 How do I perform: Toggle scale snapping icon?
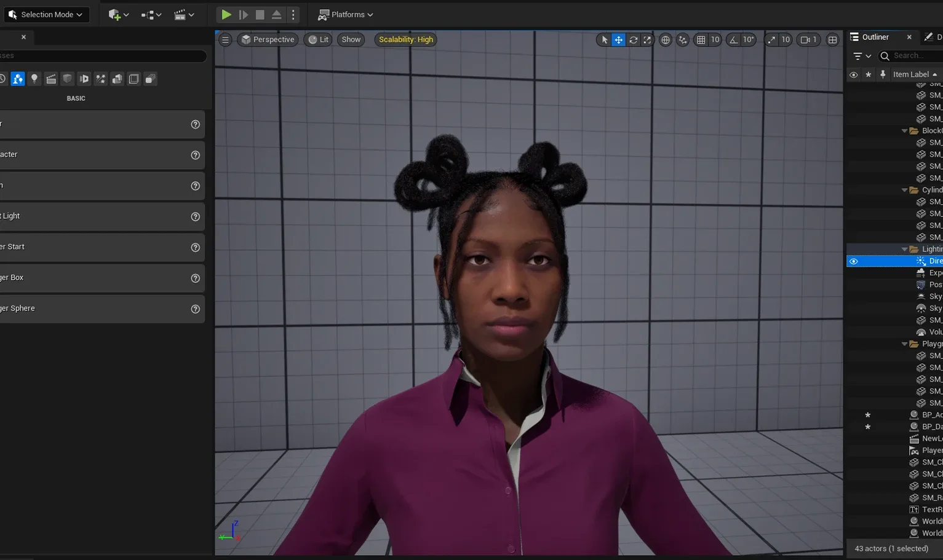coord(771,39)
